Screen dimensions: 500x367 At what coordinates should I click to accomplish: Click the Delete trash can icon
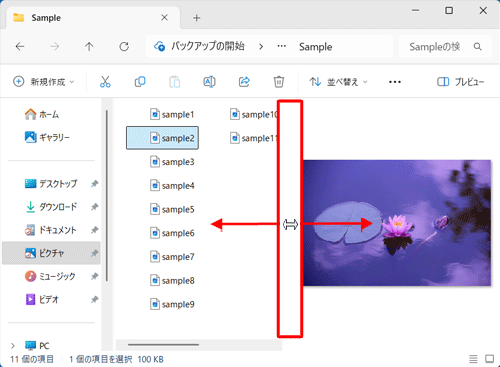(x=279, y=82)
